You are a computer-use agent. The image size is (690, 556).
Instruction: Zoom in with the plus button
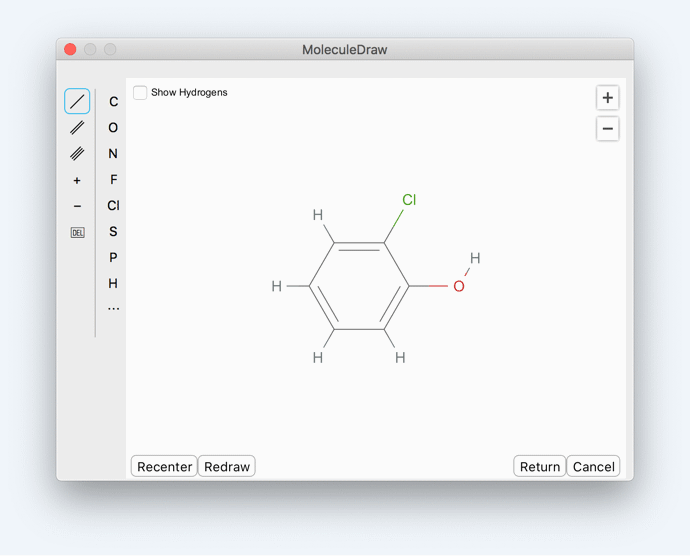pyautogui.click(x=607, y=98)
